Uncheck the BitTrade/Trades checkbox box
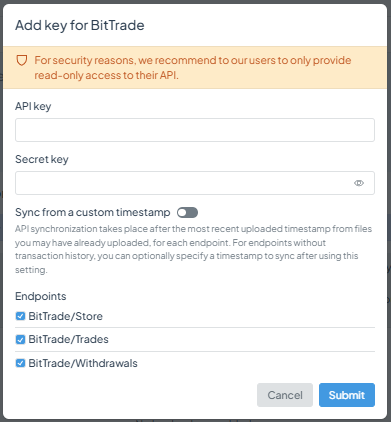391x422 pixels. coord(20,339)
